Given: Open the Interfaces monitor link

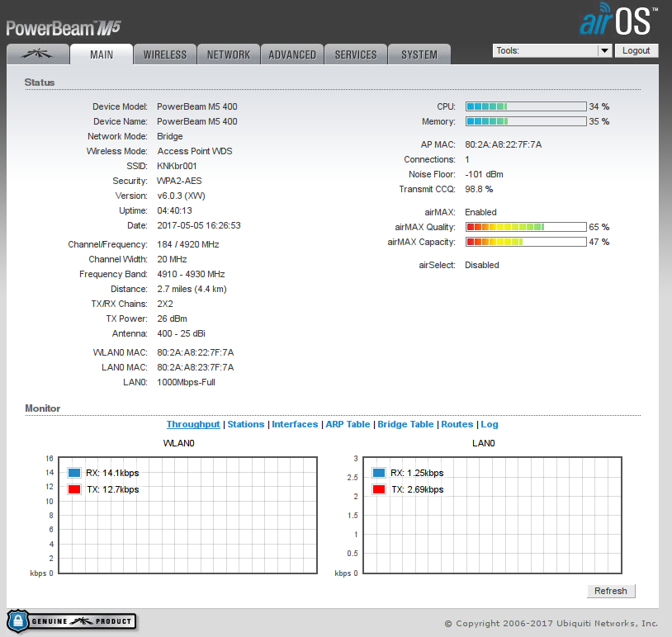Looking at the screenshot, I should click(295, 424).
